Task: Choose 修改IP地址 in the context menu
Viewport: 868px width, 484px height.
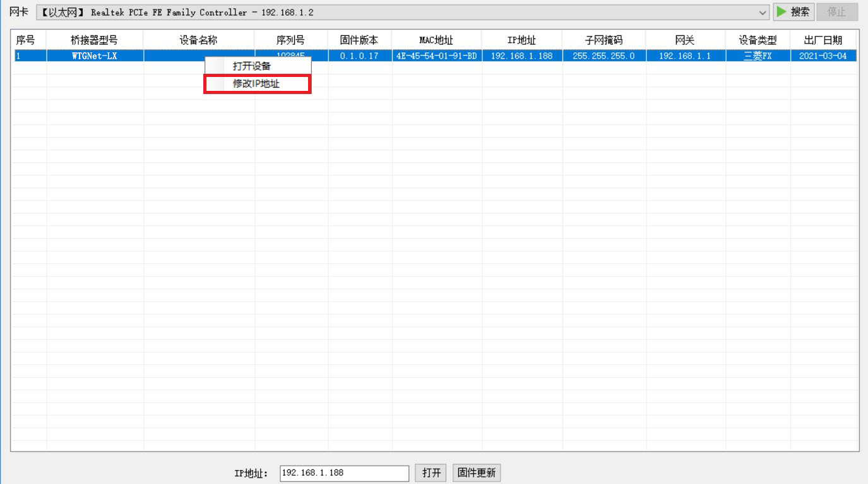Action: click(258, 84)
